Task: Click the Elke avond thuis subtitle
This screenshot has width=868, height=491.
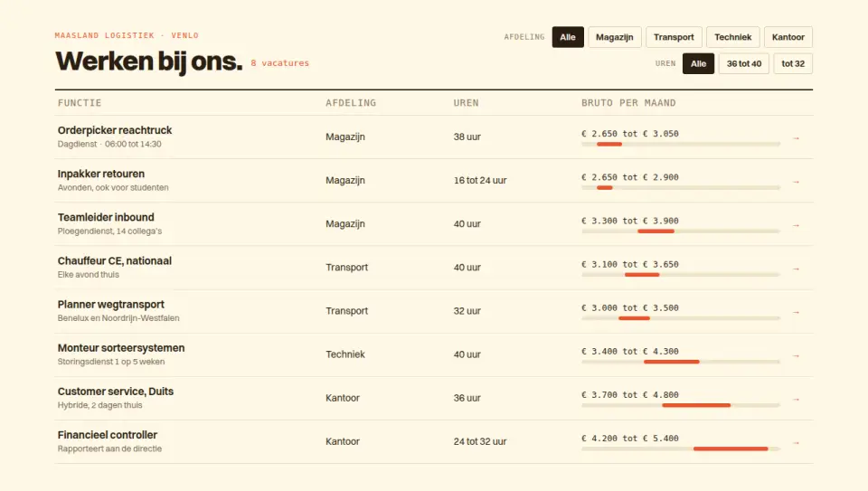Action: (x=88, y=275)
